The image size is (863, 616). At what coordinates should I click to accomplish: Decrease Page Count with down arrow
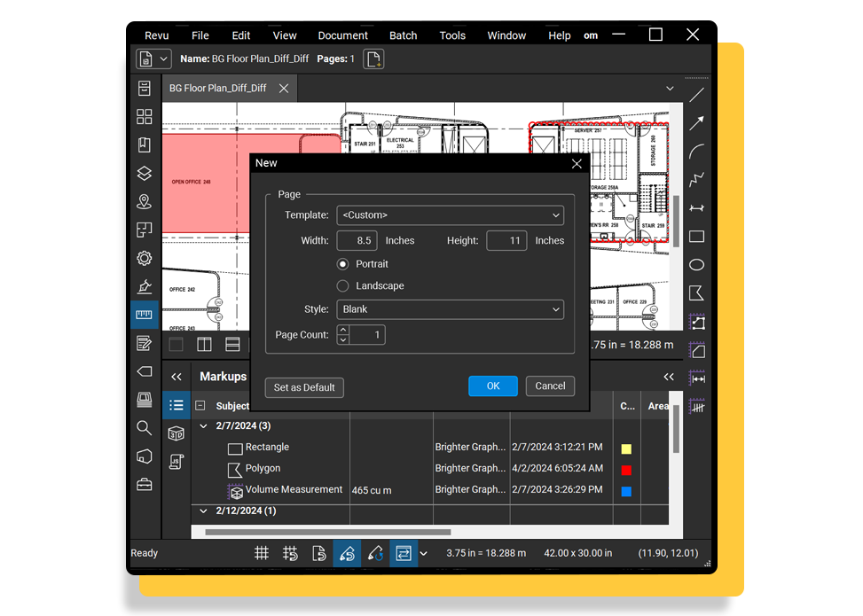(343, 339)
